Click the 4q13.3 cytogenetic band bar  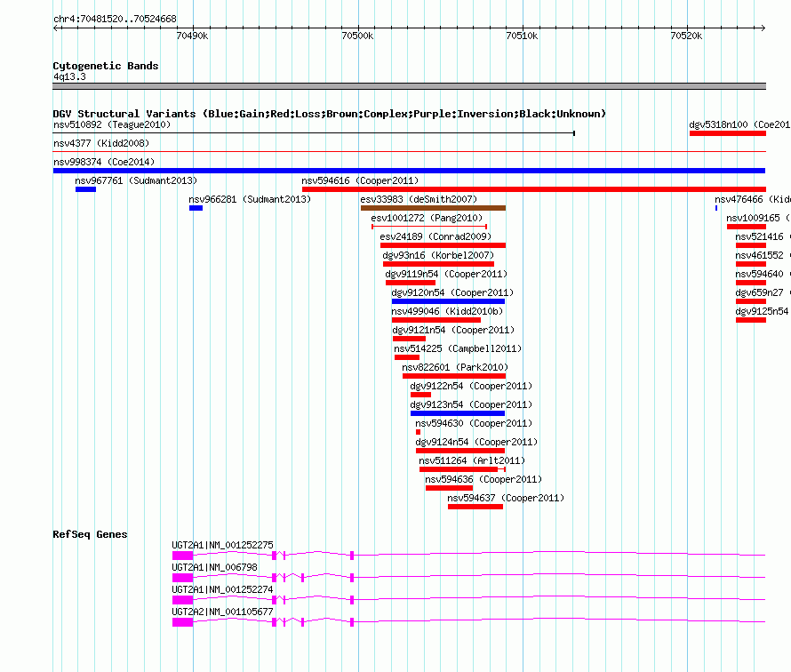tap(409, 86)
